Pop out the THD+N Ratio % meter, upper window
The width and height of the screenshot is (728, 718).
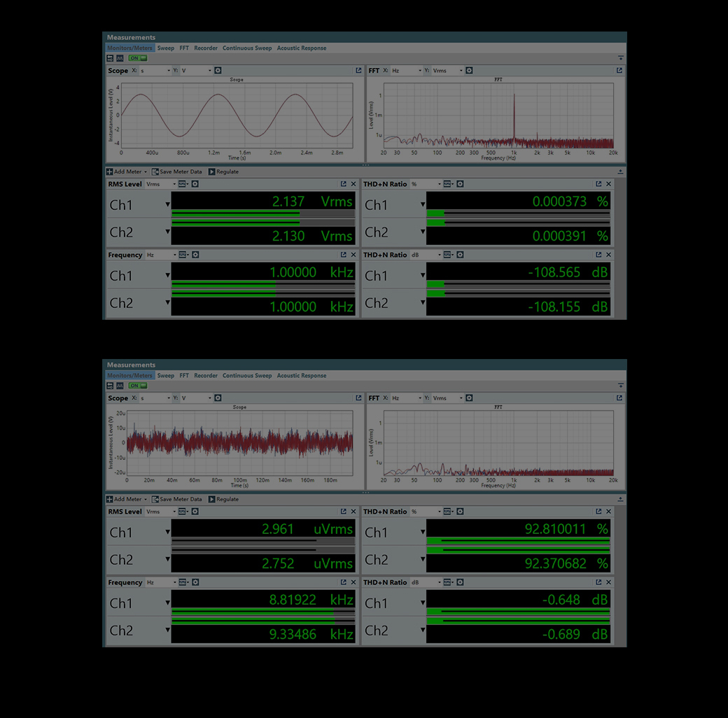(598, 184)
